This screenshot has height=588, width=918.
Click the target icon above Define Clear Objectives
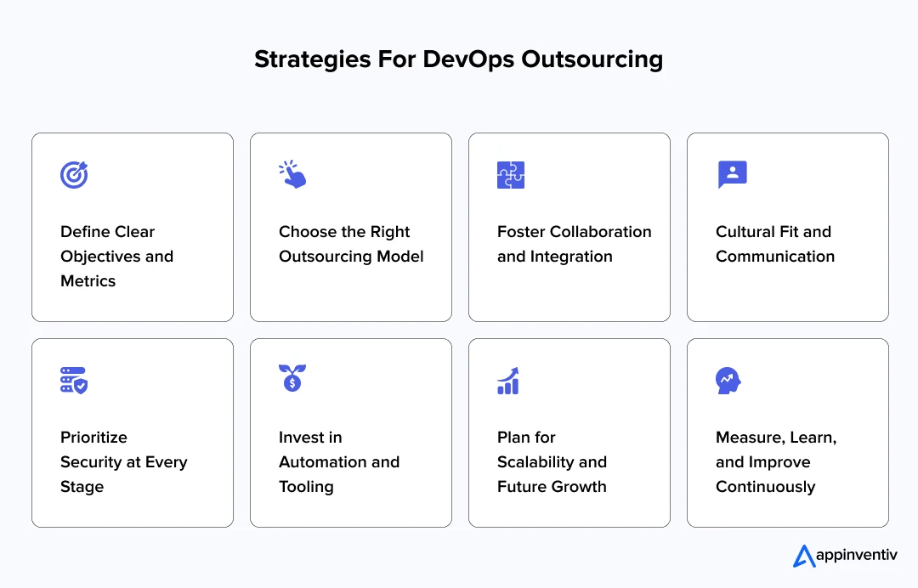pos(75,174)
